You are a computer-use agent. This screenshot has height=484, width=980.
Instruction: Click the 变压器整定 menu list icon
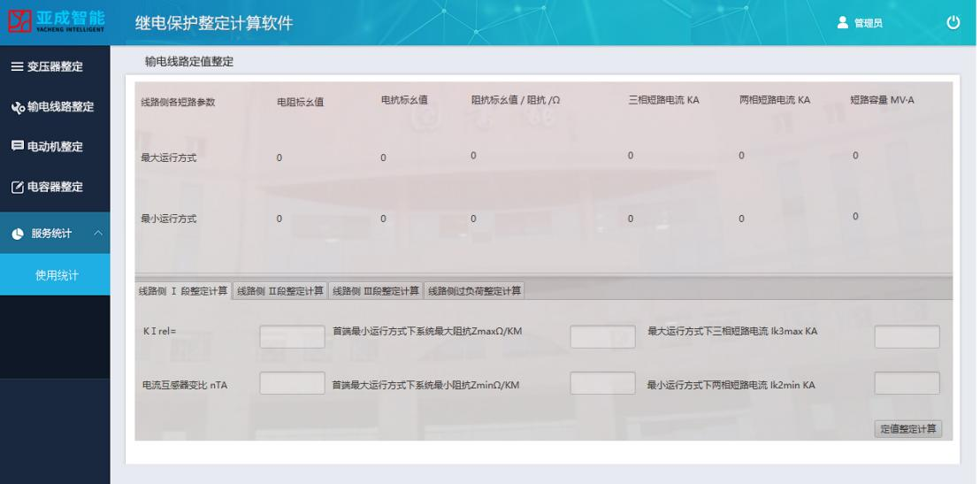[17, 66]
